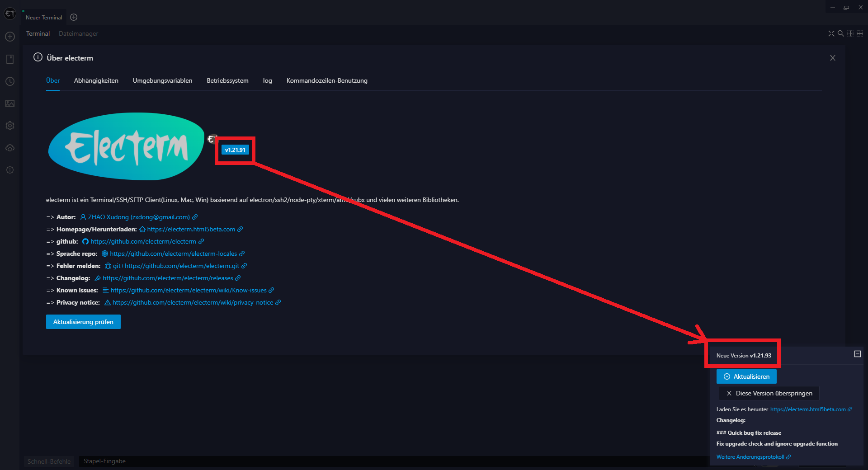Open github.com/electerm/electerm link

pyautogui.click(x=143, y=241)
